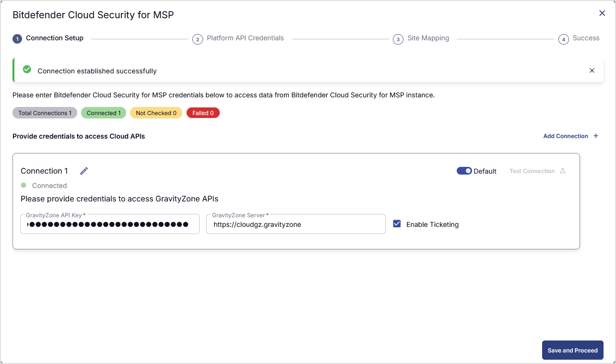The image size is (616, 364).
Task: Uncheck the Enable Ticketing checkbox
Action: [x=397, y=223]
